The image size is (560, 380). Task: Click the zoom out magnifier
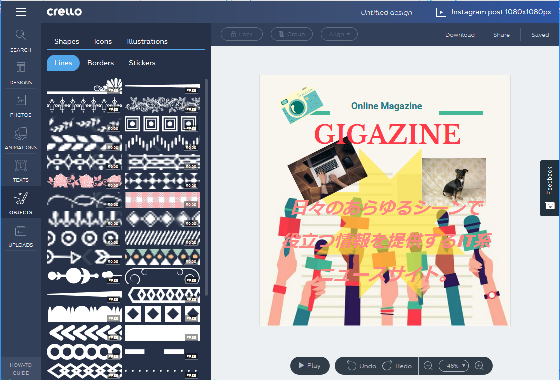click(428, 366)
